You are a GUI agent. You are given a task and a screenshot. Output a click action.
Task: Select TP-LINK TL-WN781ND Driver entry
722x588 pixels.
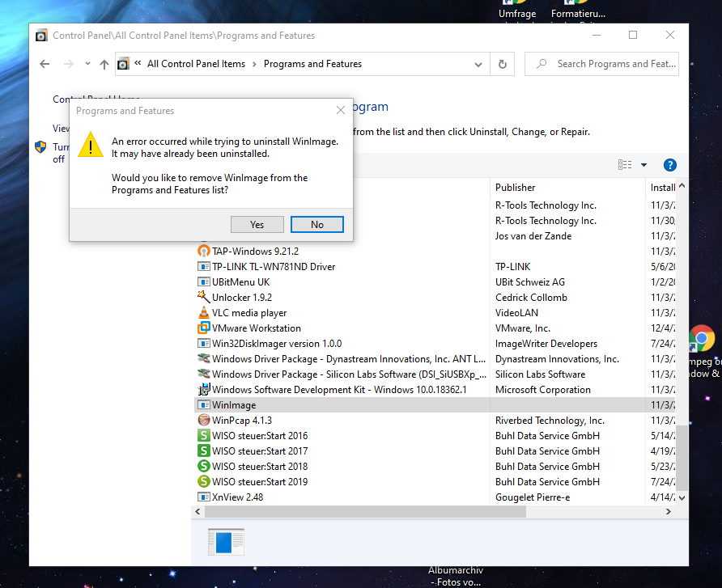point(274,267)
